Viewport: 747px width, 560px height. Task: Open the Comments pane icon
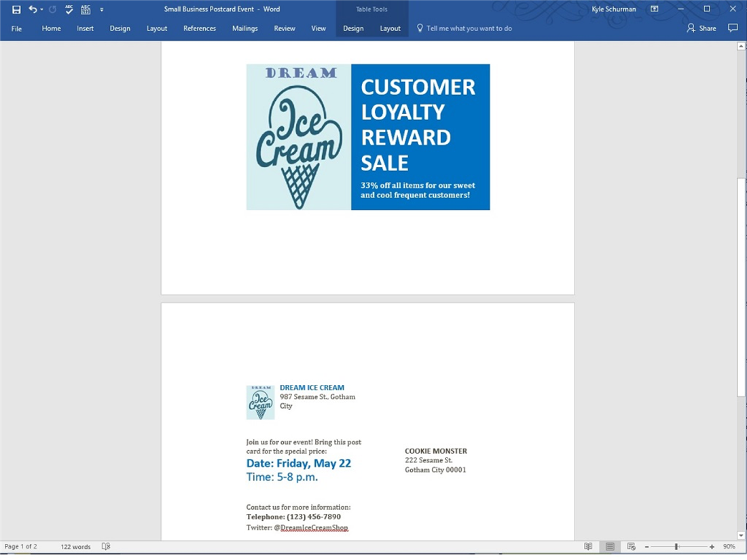[x=733, y=28]
